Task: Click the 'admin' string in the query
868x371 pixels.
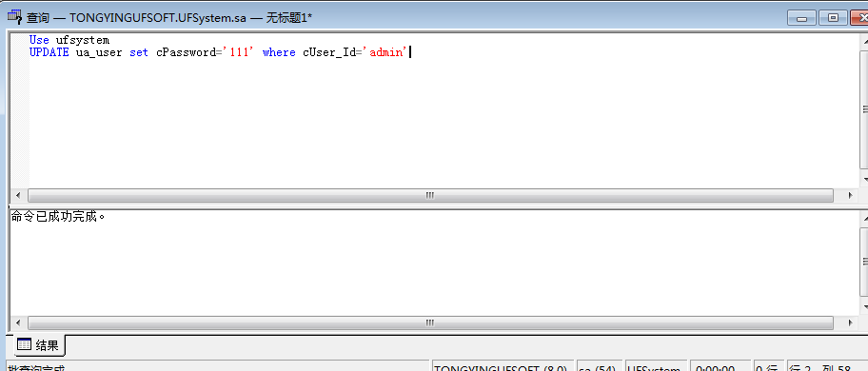Action: 385,52
